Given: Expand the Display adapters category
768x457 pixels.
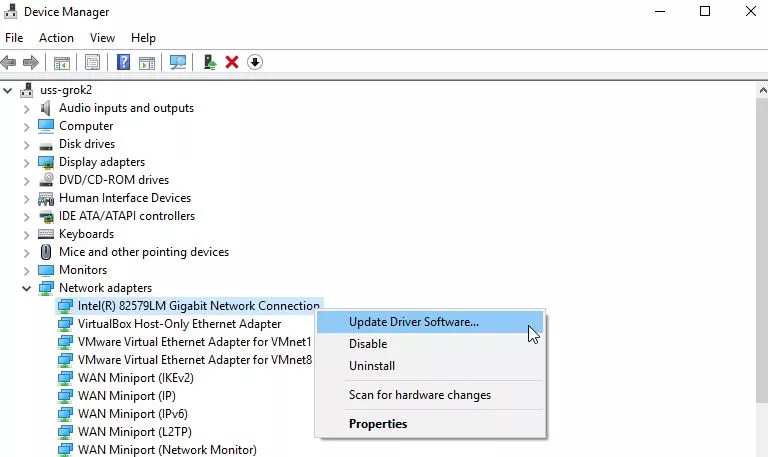Looking at the screenshot, I should 26,163.
